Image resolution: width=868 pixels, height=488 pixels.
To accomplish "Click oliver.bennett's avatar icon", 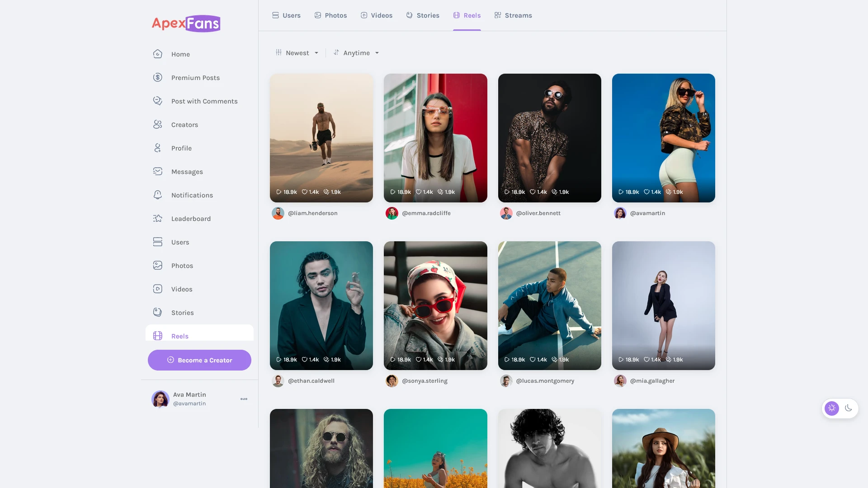I will click(x=506, y=213).
